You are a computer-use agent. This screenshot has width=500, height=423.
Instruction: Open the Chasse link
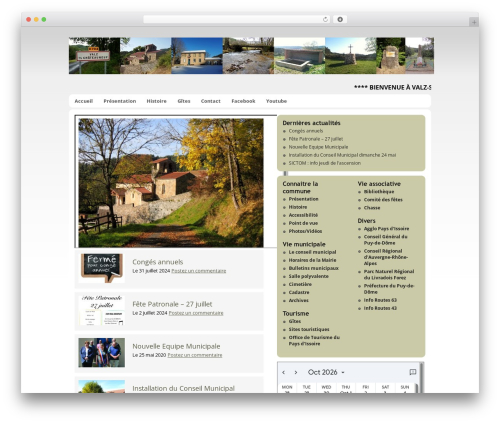372,208
